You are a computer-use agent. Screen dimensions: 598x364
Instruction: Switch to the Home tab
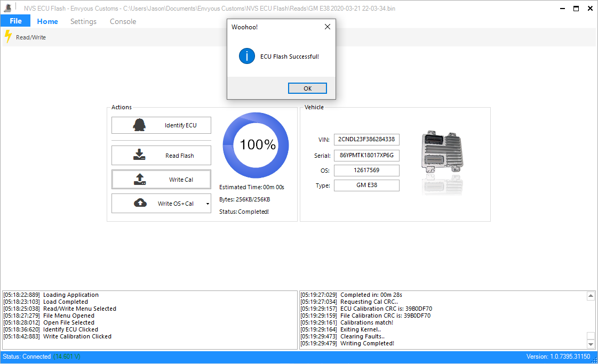[47, 21]
